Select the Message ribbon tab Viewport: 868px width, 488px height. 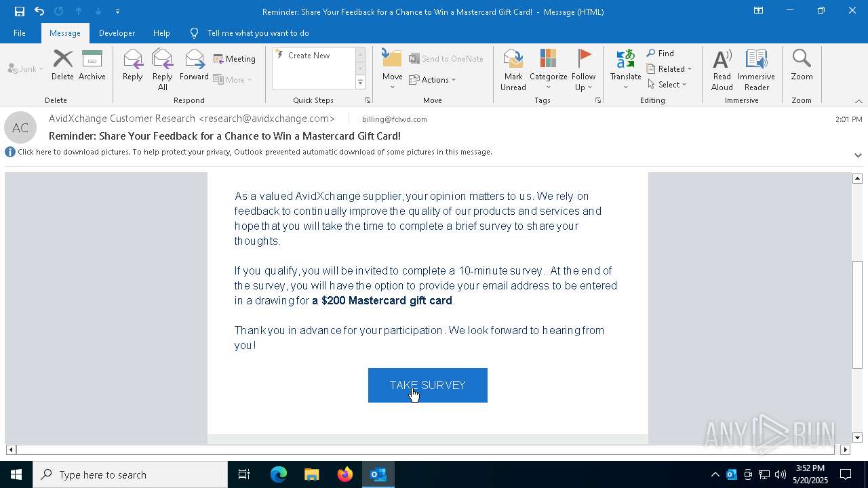coord(65,33)
